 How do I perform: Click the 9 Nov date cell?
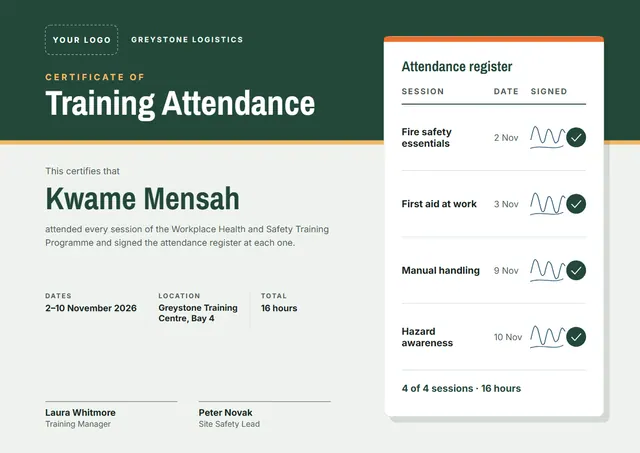506,271
